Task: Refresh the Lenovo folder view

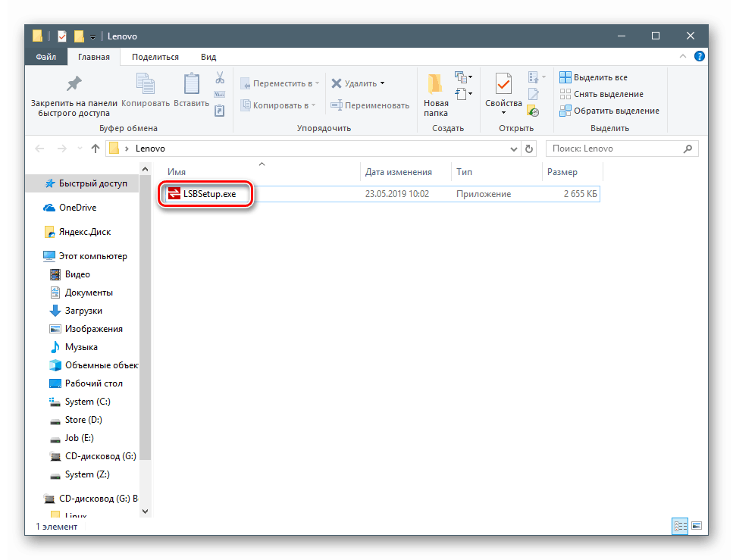Action: (x=529, y=149)
